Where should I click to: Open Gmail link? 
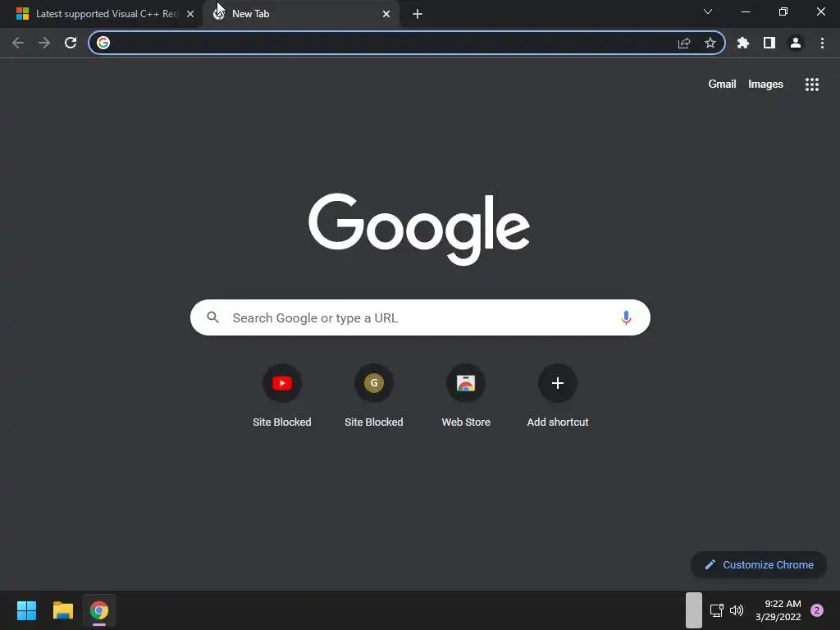[722, 84]
